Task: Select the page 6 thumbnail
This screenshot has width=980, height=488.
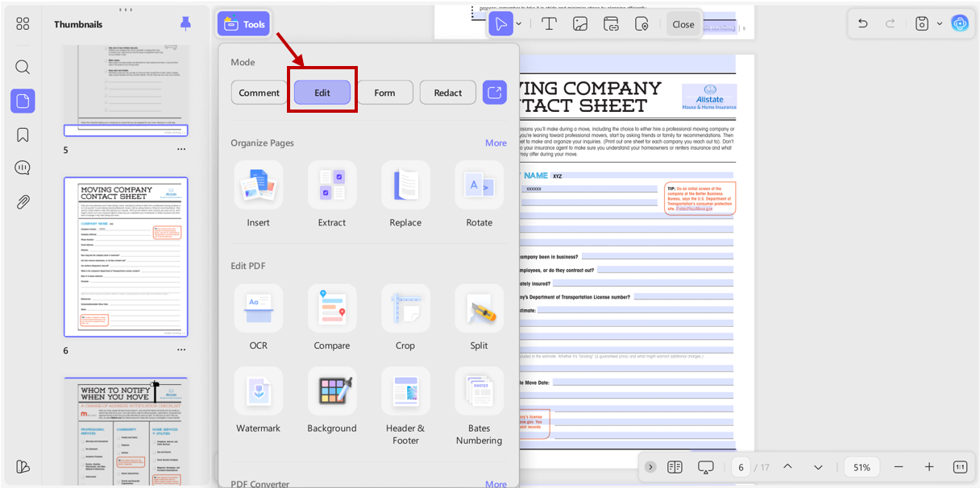Action: pos(126,257)
